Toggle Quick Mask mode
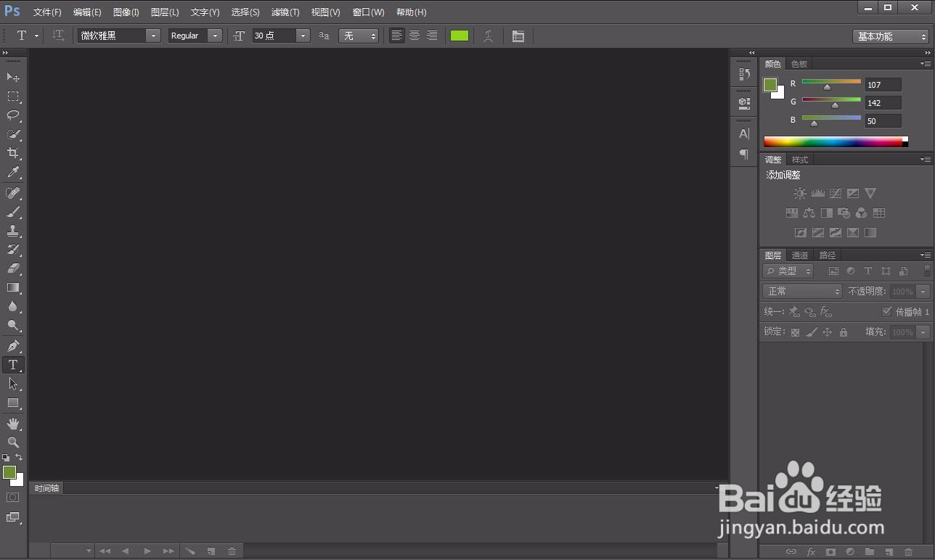This screenshot has width=935, height=560. click(13, 498)
